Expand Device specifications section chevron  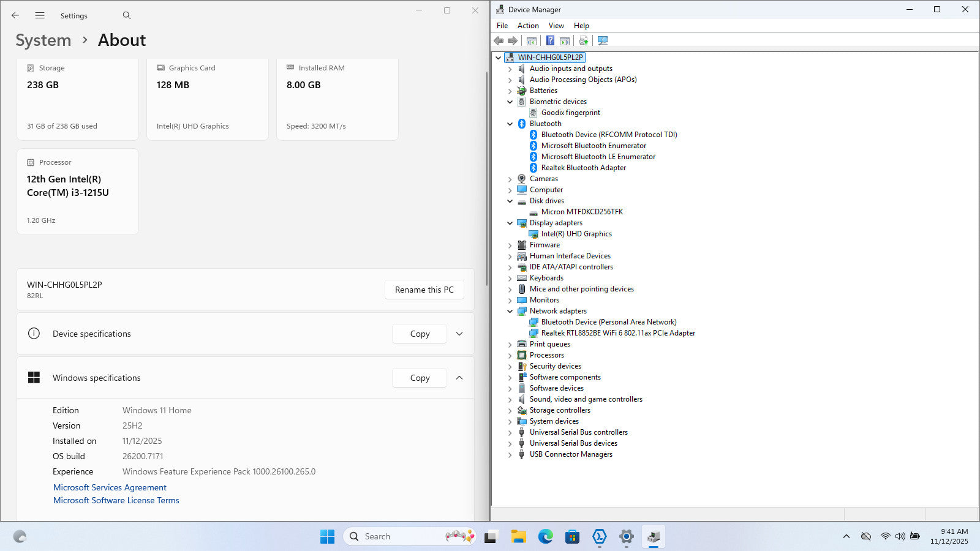coord(459,334)
